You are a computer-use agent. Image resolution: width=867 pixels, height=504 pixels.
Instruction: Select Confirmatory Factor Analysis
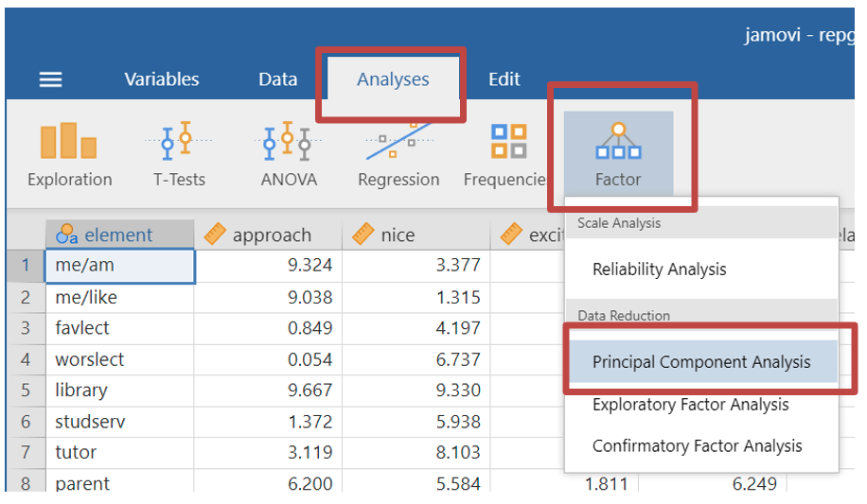click(x=697, y=446)
